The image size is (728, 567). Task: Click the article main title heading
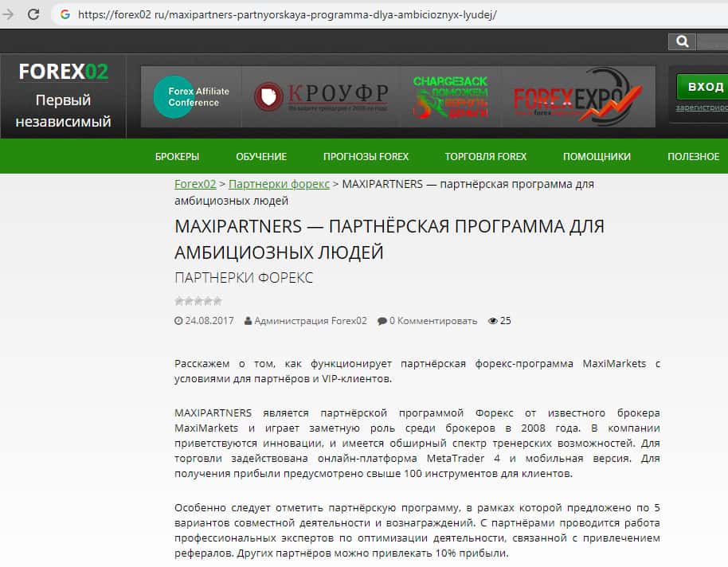tap(389, 239)
